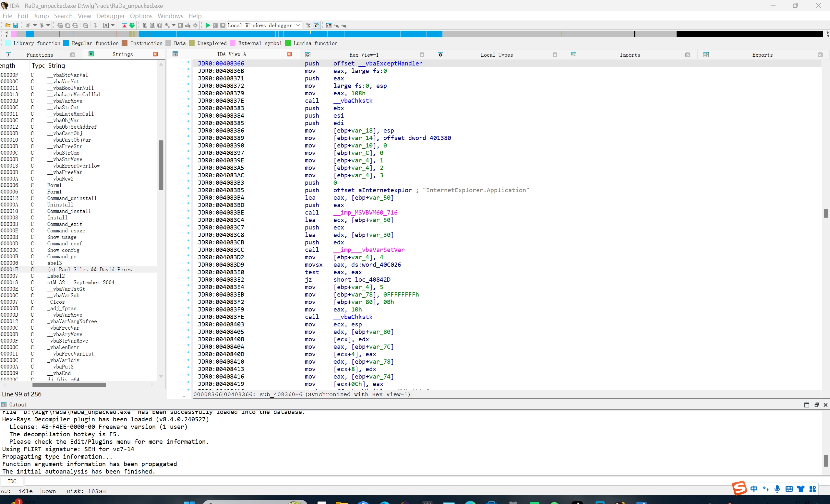Open the File menu

click(7, 16)
